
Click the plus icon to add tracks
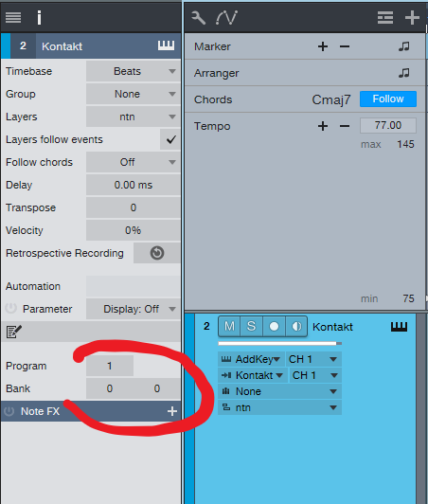[x=412, y=18]
